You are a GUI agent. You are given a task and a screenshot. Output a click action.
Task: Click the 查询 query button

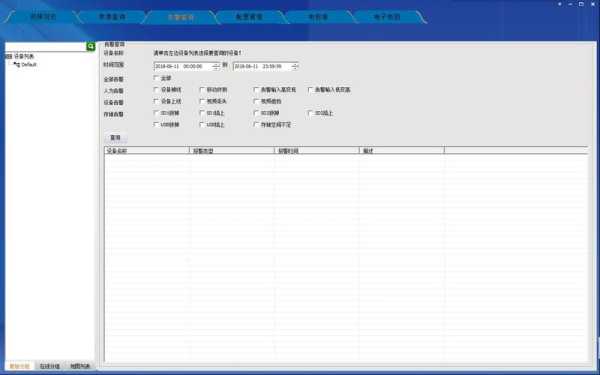pos(116,137)
